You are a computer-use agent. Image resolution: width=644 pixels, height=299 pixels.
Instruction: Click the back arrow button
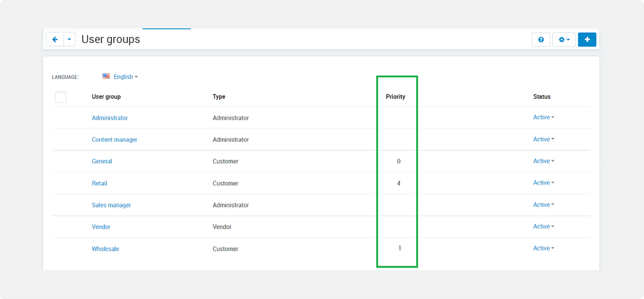[x=55, y=40]
